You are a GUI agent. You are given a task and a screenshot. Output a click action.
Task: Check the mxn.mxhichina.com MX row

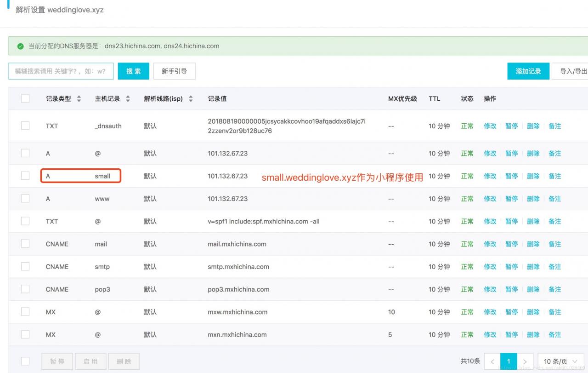point(25,334)
